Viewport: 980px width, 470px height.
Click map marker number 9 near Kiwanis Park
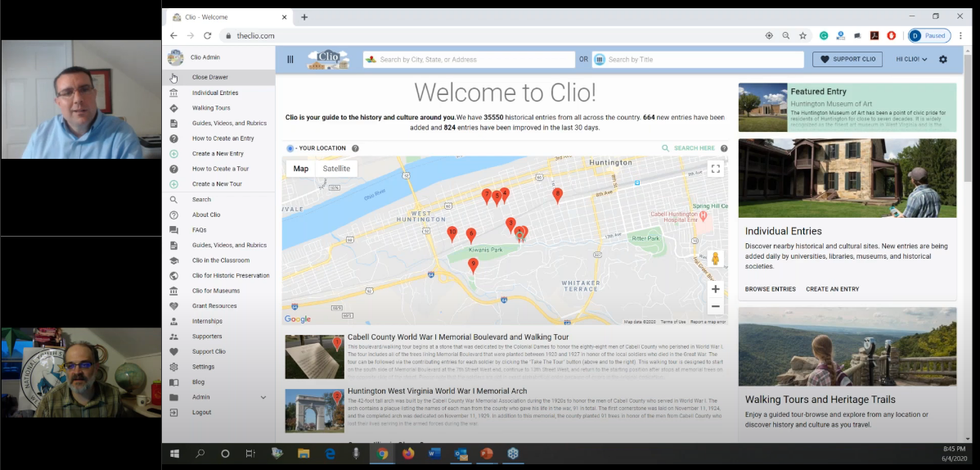(473, 266)
